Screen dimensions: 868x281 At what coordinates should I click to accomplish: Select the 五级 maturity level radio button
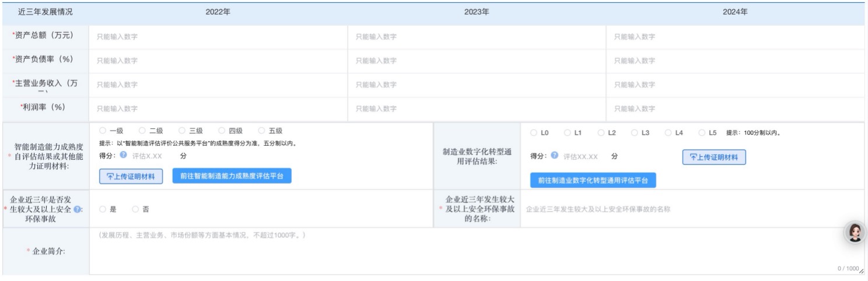(x=261, y=131)
